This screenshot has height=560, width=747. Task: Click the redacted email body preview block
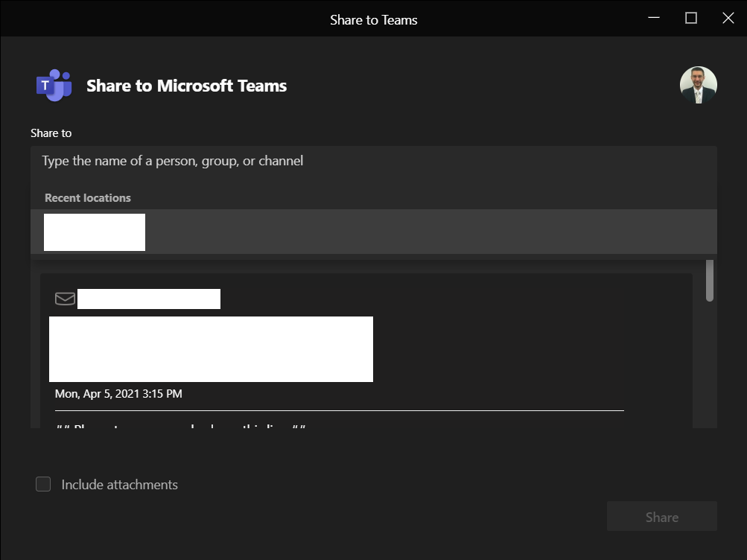tap(211, 349)
